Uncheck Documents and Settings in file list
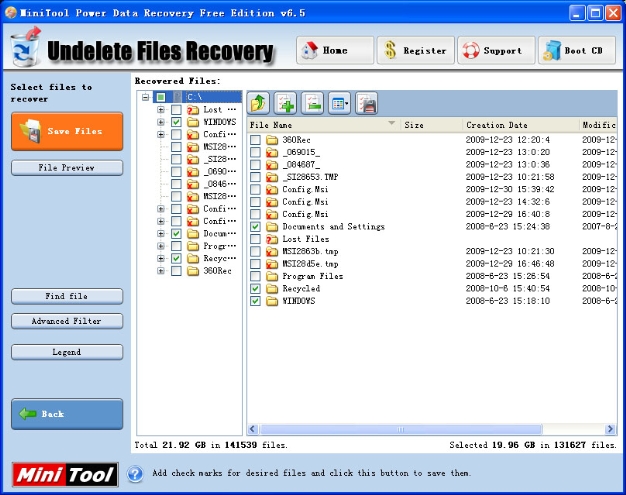This screenshot has height=495, width=626. click(256, 227)
